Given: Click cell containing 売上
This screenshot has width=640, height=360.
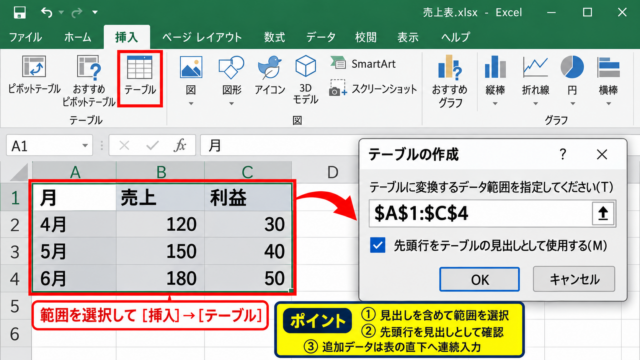Looking at the screenshot, I should click(160, 198).
